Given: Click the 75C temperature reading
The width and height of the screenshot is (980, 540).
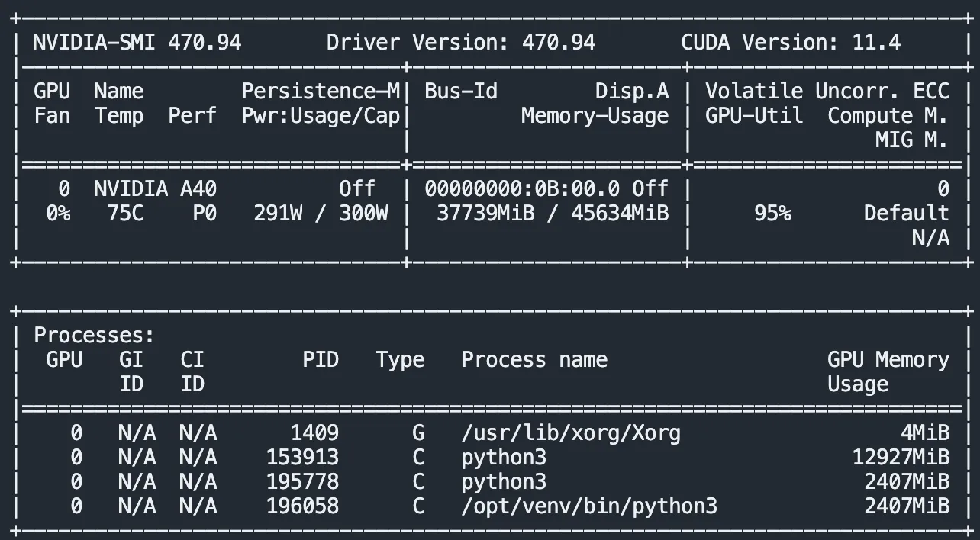Looking at the screenshot, I should coord(124,213).
